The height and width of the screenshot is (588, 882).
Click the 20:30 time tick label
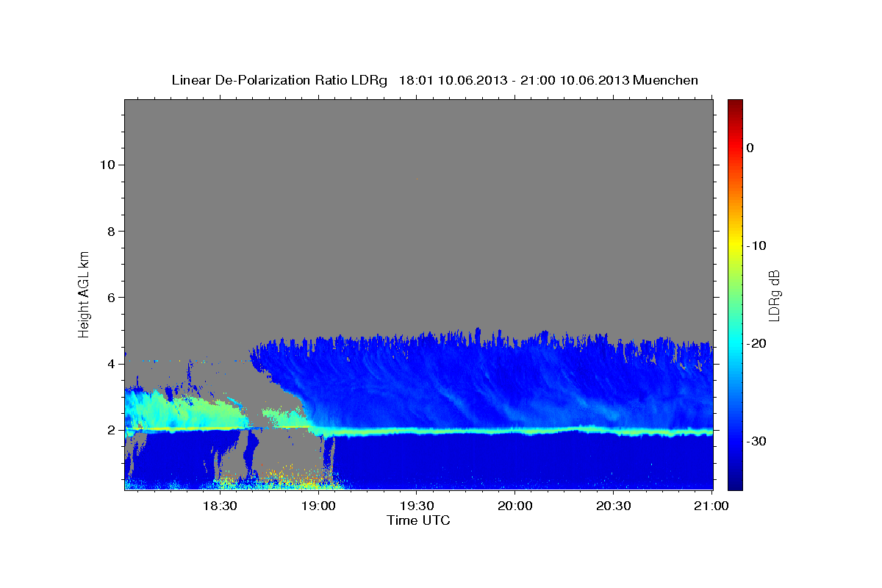(x=612, y=506)
